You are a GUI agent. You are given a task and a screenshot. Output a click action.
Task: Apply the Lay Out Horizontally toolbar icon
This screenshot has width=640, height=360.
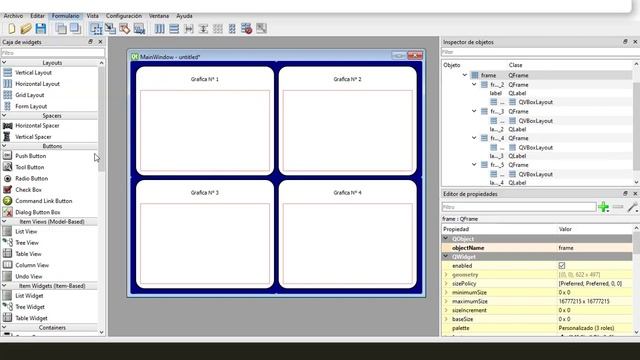click(160, 29)
